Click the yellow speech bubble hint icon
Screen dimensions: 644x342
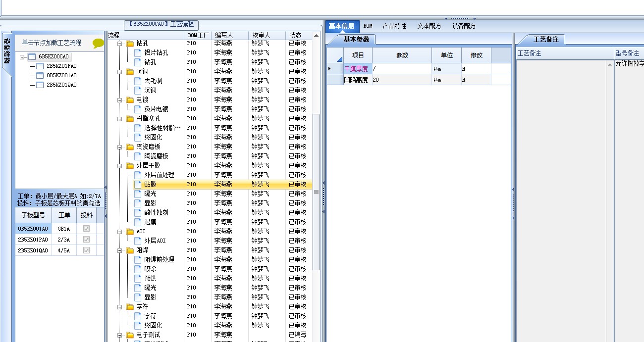pos(98,43)
